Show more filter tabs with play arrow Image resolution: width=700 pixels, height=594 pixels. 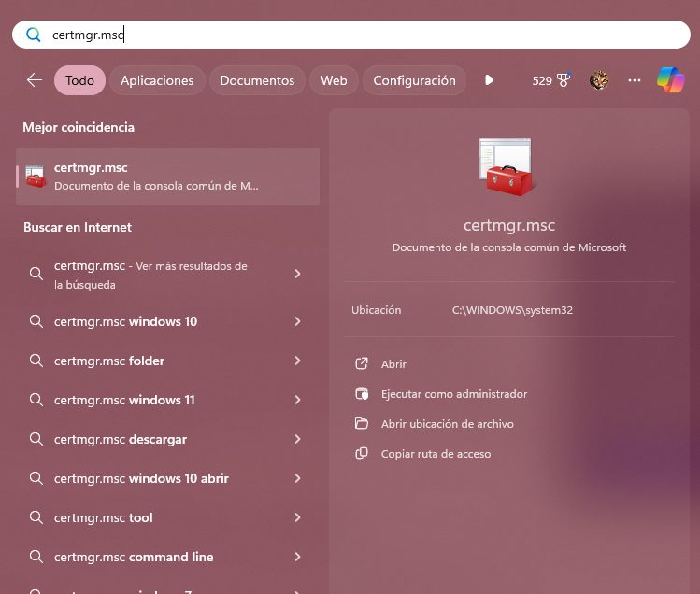(490, 80)
